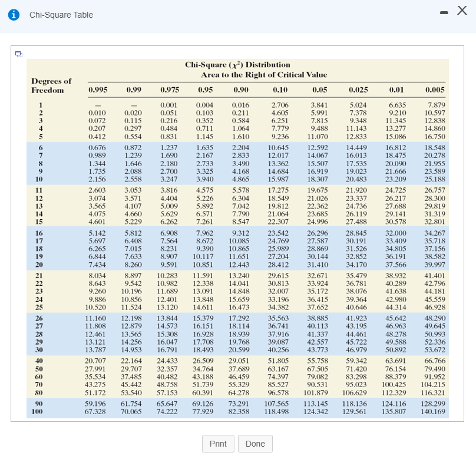The width and height of the screenshot is (476, 459).
Task: Click the 'Chi-Square Table' dialog title text
Action: (61, 15)
